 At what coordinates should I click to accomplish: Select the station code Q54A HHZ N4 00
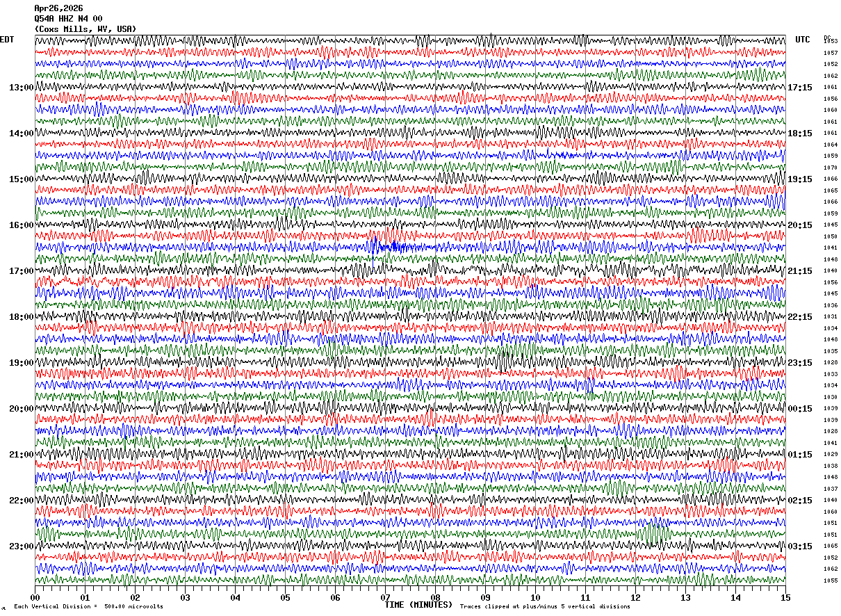point(69,19)
